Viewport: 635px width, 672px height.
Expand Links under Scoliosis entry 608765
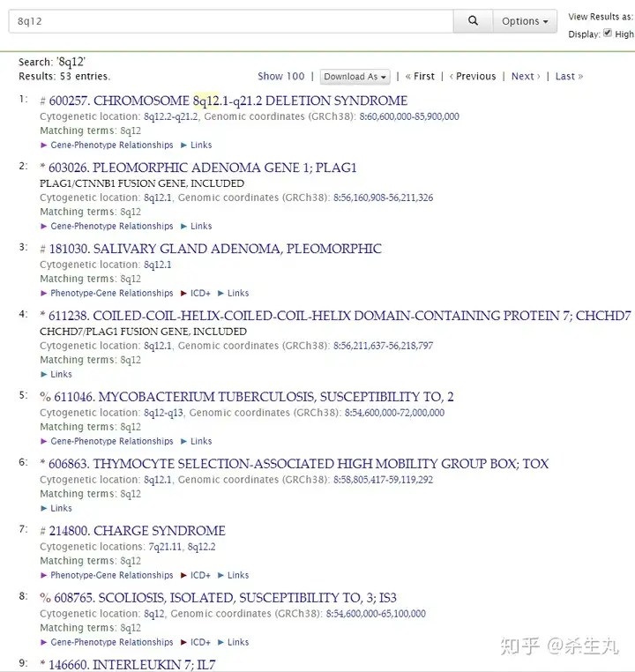tap(233, 642)
